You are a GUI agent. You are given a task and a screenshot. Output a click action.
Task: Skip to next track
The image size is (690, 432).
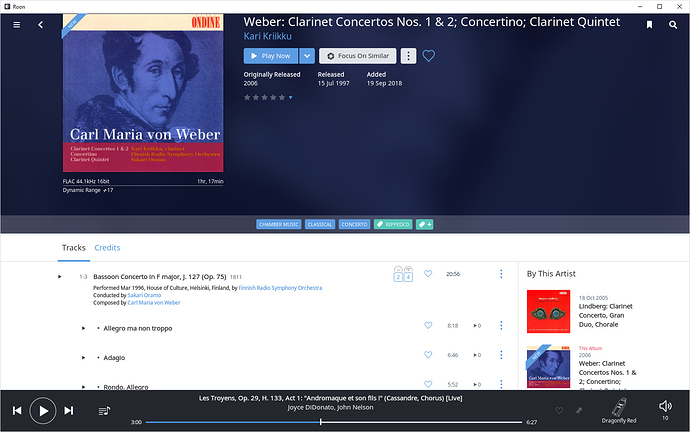[x=69, y=410]
